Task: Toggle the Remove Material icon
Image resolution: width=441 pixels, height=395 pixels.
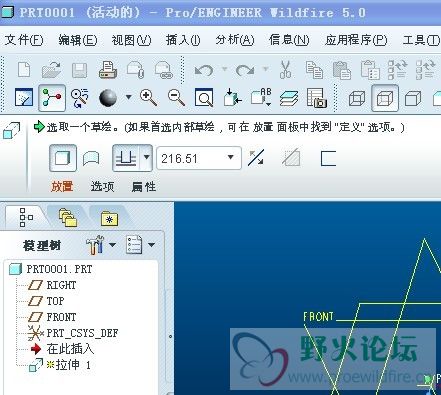Action: click(x=291, y=158)
